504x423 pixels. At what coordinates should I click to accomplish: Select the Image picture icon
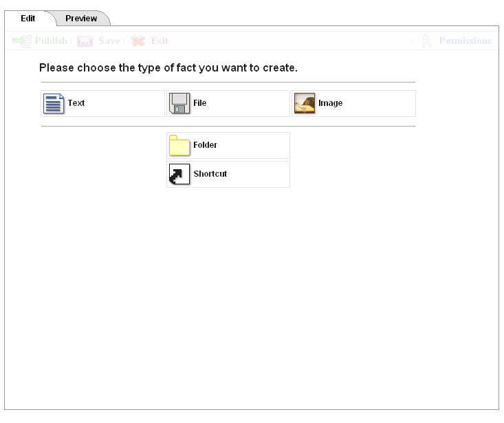pos(305,104)
